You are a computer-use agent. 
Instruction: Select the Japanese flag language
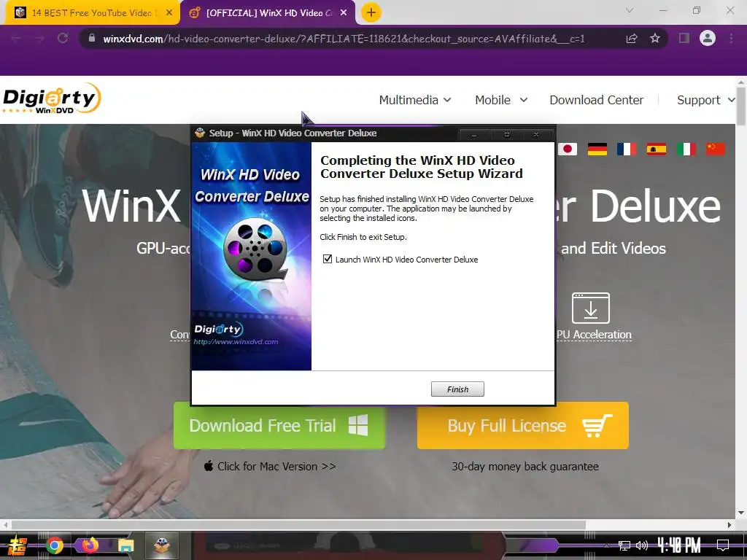point(568,149)
